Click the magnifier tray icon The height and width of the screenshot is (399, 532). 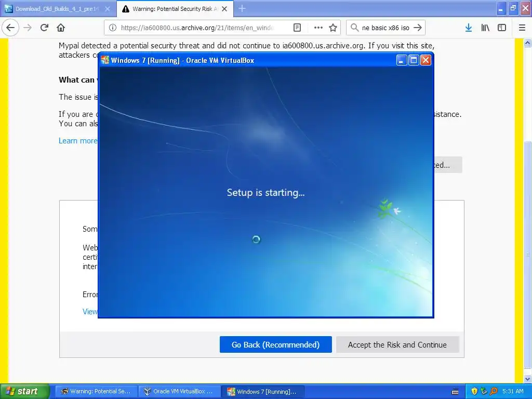(494, 391)
